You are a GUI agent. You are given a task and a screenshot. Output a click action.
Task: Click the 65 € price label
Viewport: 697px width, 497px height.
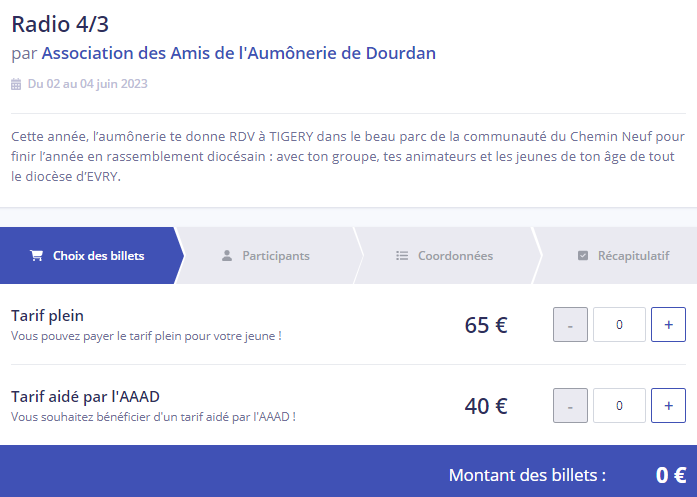coord(486,325)
